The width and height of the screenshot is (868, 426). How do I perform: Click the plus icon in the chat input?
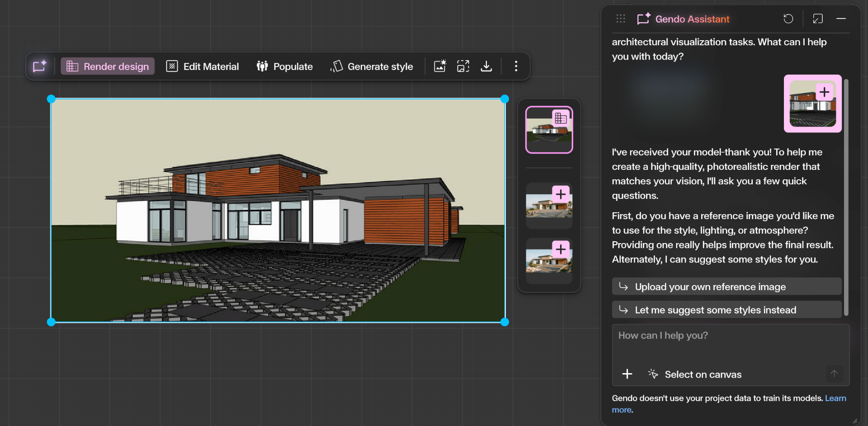[627, 374]
